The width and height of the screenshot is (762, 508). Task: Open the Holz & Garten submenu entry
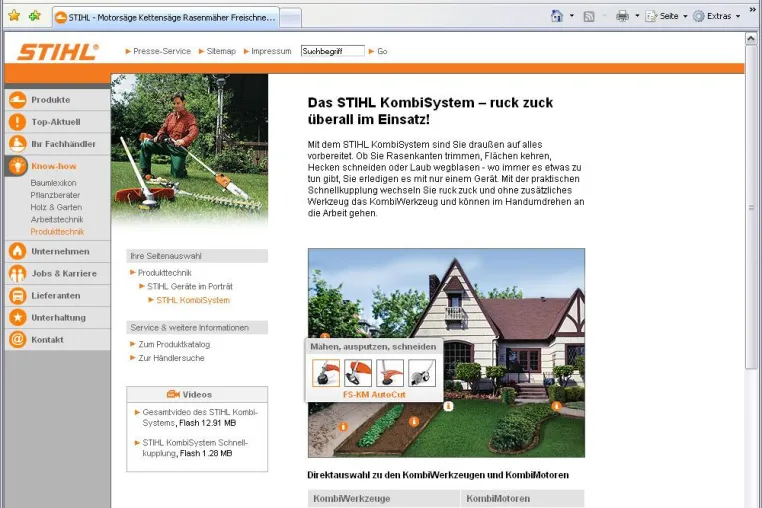[56, 207]
